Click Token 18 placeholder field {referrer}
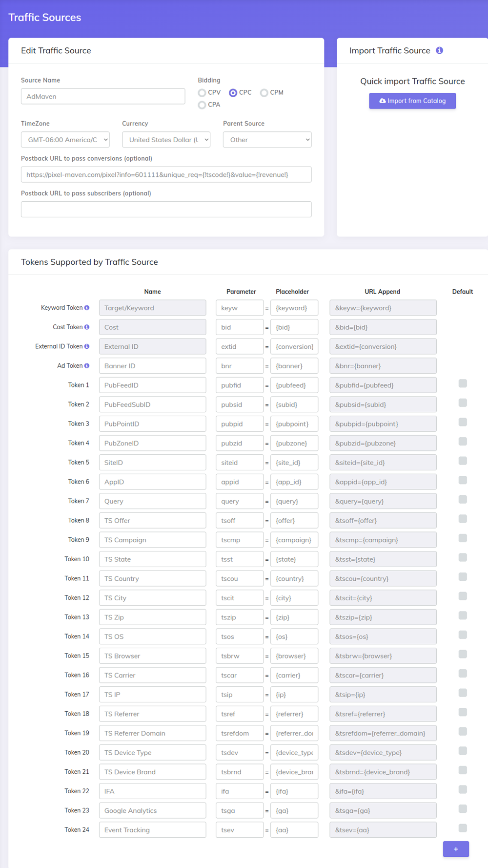This screenshot has height=868, width=488. (294, 714)
